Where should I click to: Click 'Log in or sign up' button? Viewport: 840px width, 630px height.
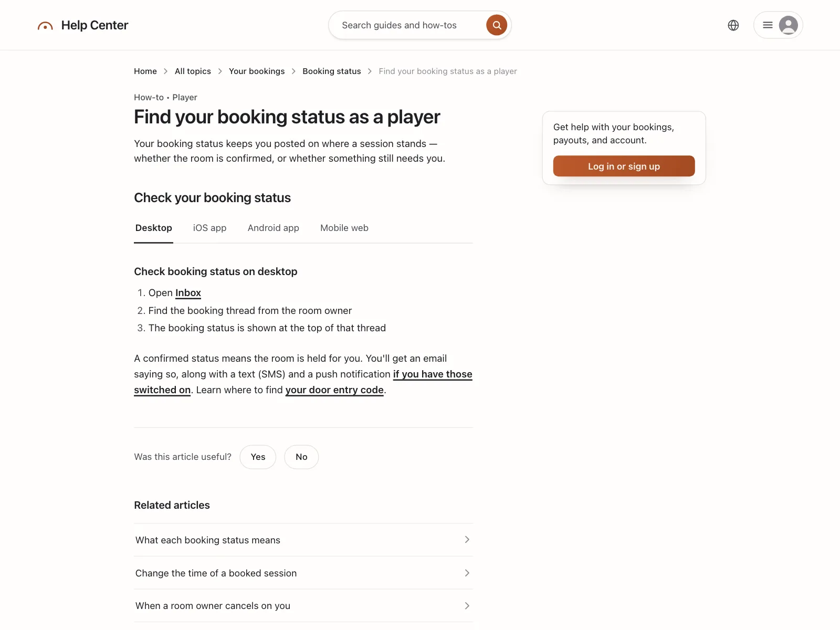pyautogui.click(x=624, y=166)
